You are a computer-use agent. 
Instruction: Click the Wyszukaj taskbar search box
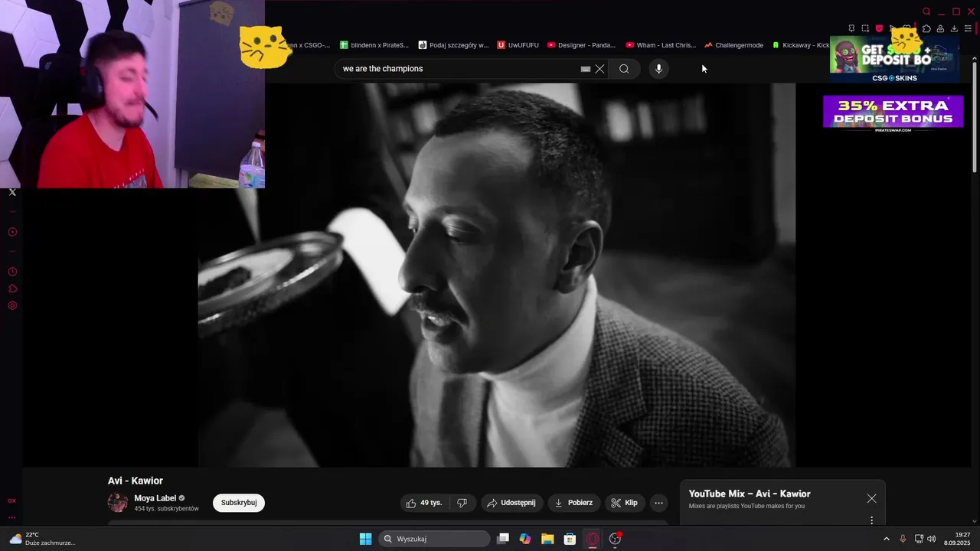tap(434, 539)
